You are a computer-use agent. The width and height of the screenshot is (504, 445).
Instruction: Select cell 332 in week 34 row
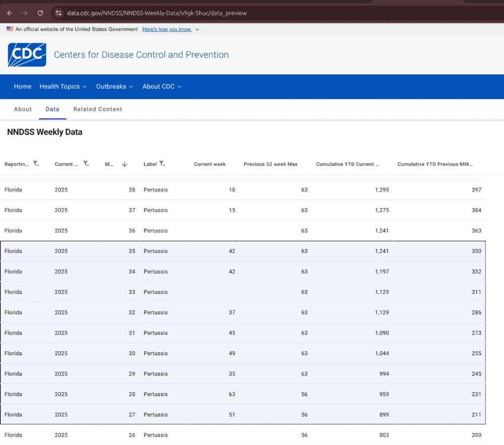click(476, 272)
